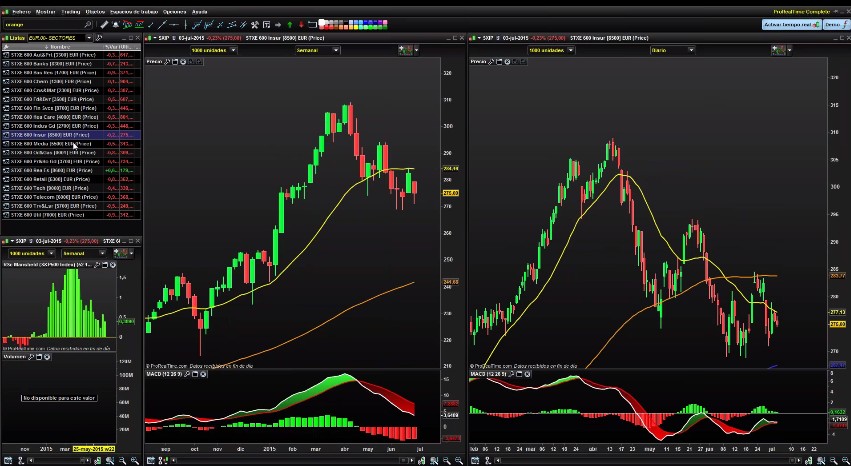Click the 25-may-2015 w22 date label
Screen dimensions: 851x466
click(94, 449)
